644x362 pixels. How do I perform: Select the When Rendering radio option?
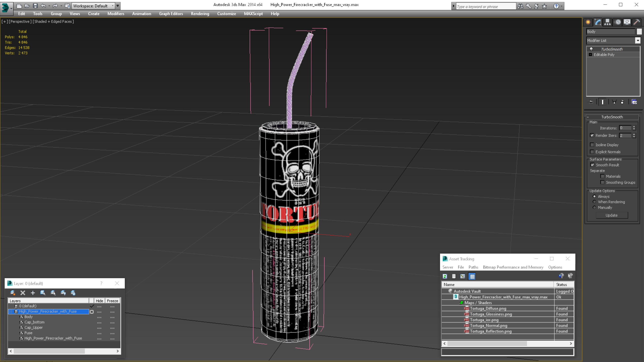(x=594, y=202)
